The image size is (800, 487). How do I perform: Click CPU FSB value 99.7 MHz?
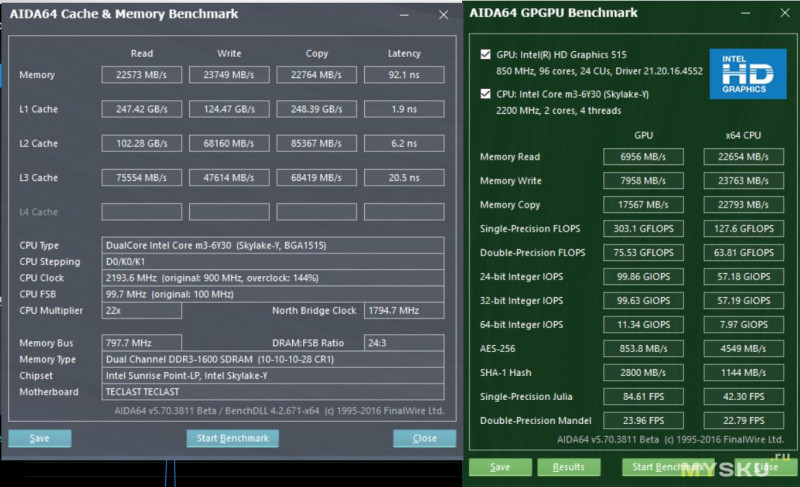point(273,294)
